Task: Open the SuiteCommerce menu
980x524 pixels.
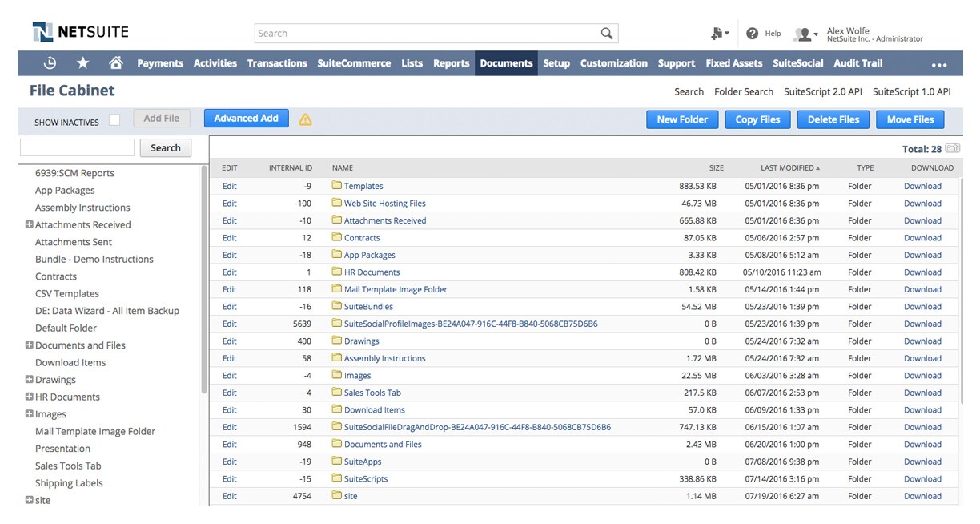Action: (x=354, y=63)
